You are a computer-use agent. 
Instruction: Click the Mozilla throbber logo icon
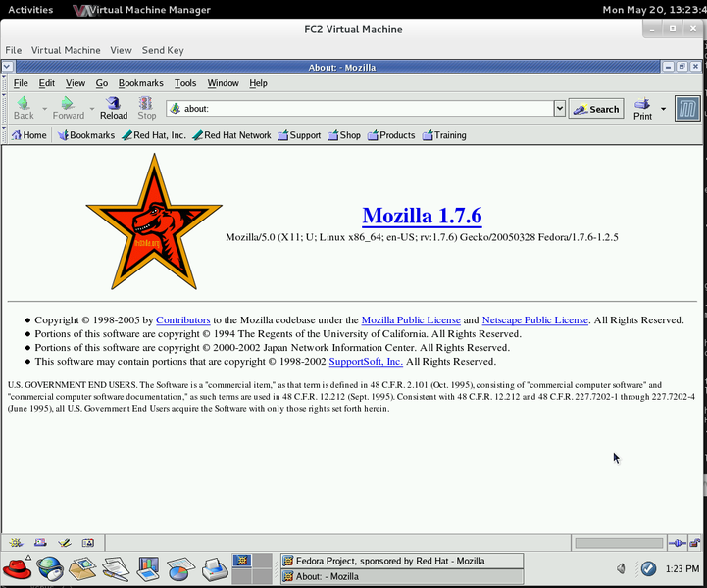click(687, 108)
